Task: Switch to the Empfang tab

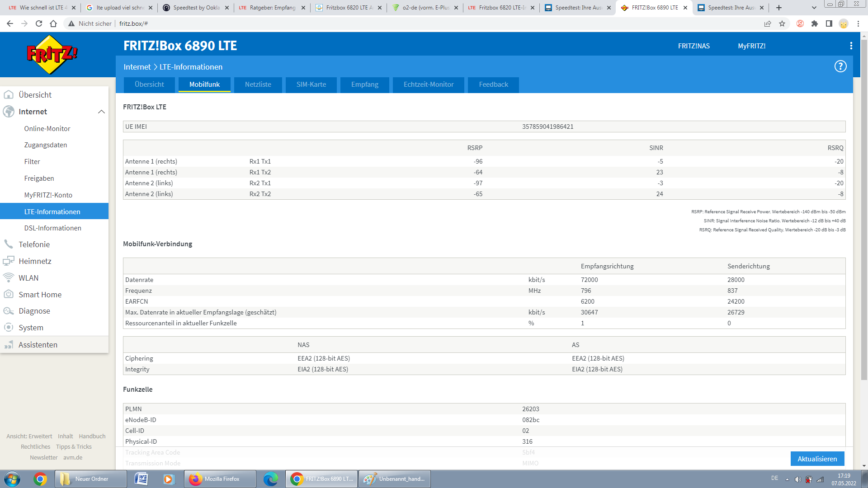Action: coord(365,84)
